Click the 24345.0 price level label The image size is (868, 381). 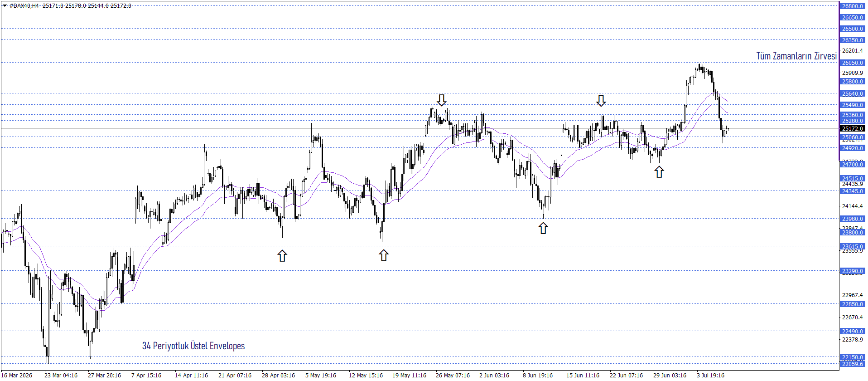(852, 191)
